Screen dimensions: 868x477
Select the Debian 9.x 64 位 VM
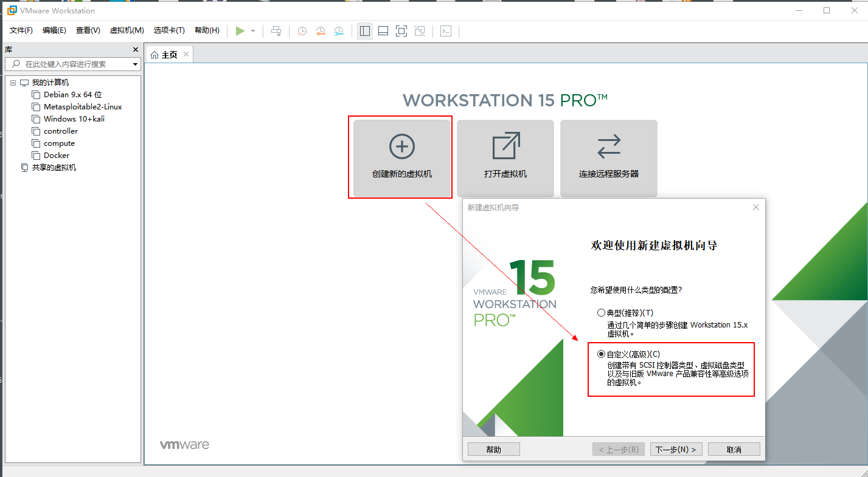pyautogui.click(x=73, y=95)
